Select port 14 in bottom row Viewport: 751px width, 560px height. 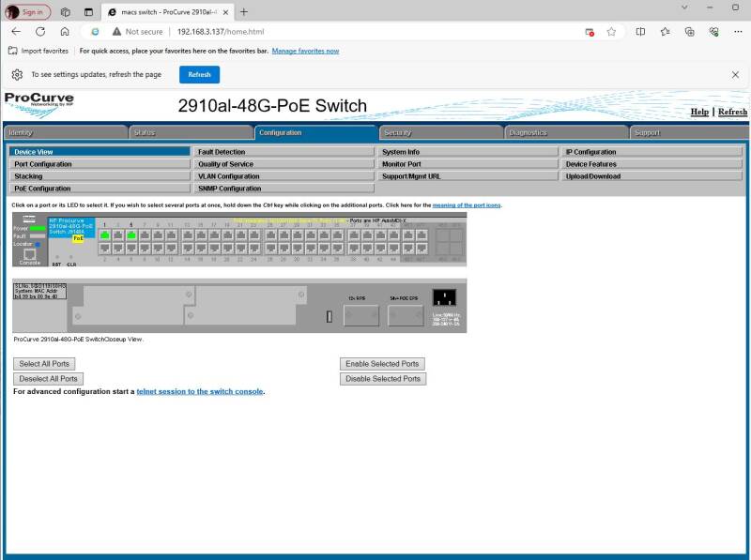(189, 248)
